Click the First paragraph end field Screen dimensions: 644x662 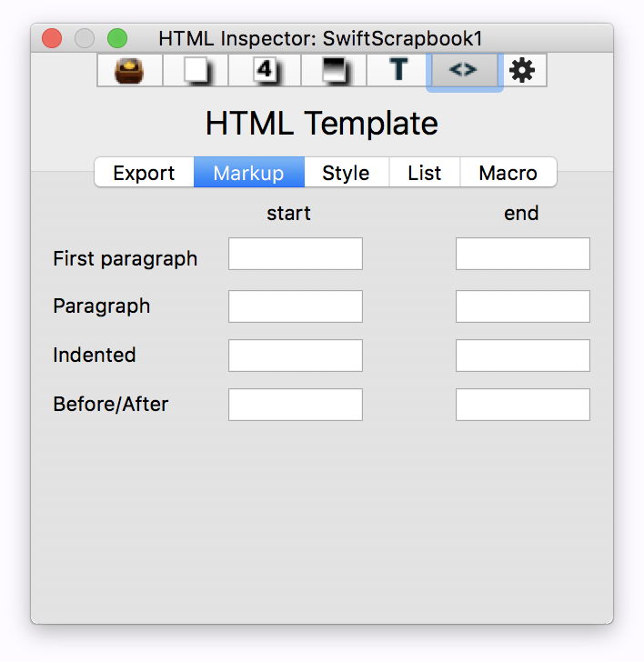point(522,255)
